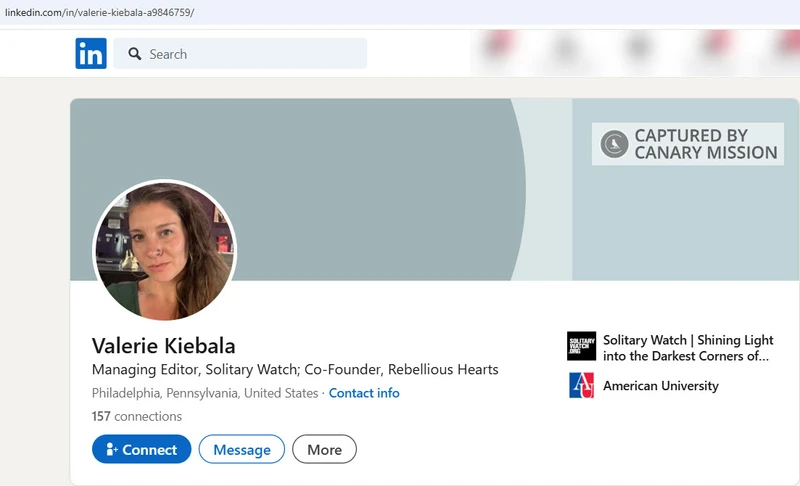Click the Managing Editor, Solitary Watch headline
This screenshot has width=800, height=486.
[295, 369]
